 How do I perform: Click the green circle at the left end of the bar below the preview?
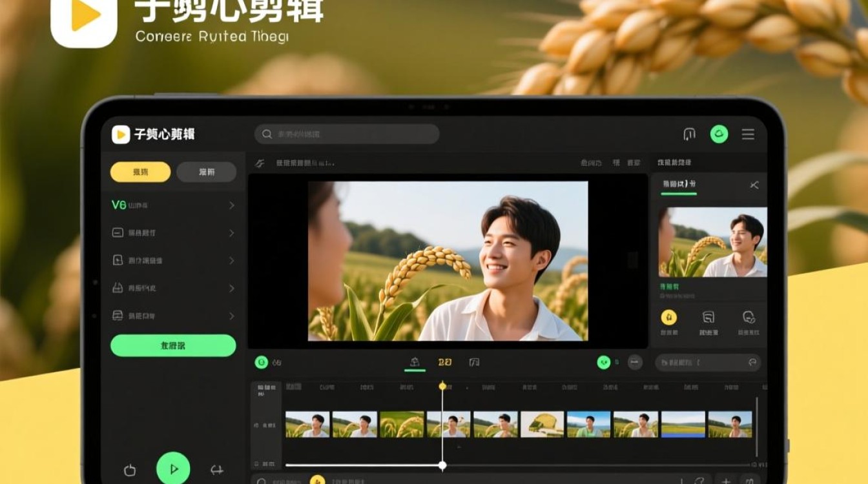point(261,363)
